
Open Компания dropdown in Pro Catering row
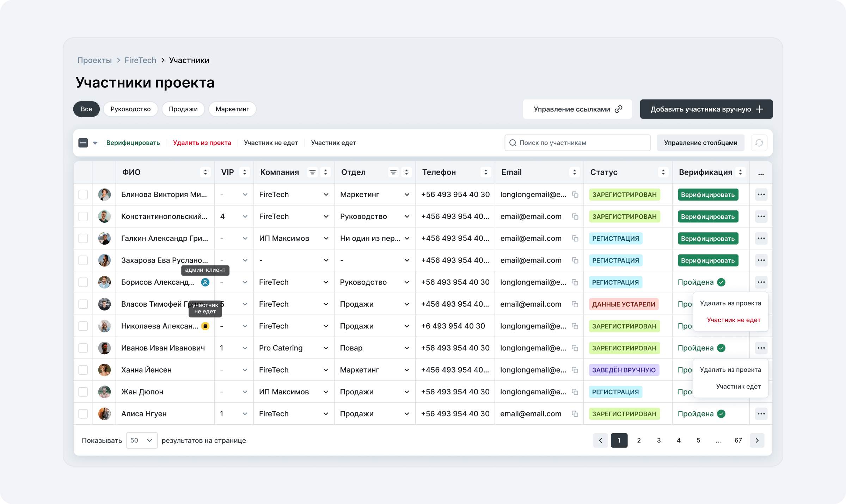click(x=326, y=348)
